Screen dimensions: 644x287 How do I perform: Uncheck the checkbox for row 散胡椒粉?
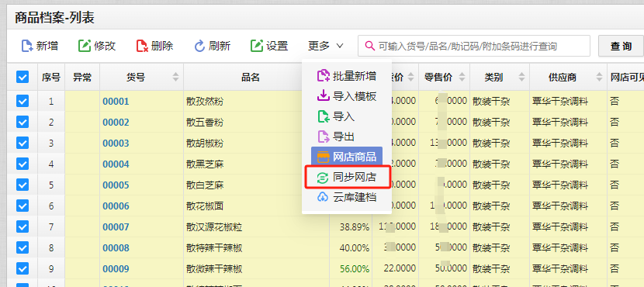click(x=23, y=143)
